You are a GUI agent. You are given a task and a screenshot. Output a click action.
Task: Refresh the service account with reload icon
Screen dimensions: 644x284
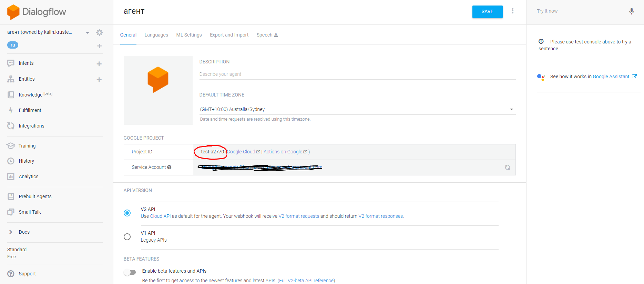[x=508, y=168]
